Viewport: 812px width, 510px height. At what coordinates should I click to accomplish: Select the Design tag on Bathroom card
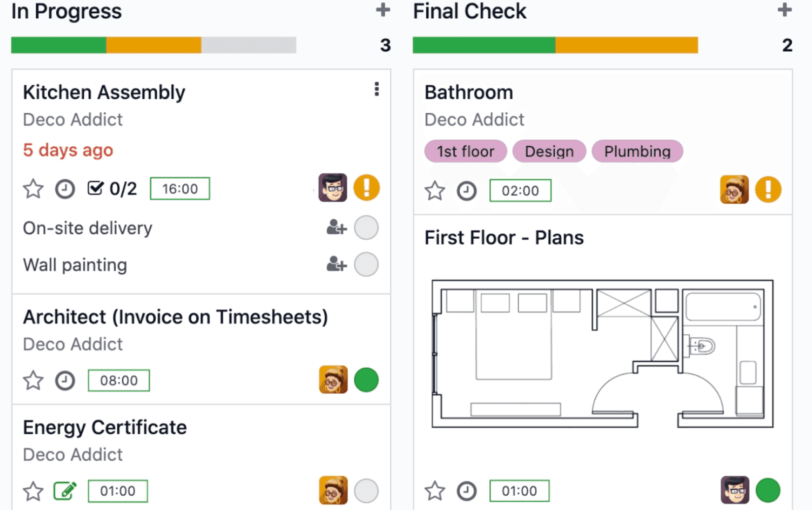549,151
